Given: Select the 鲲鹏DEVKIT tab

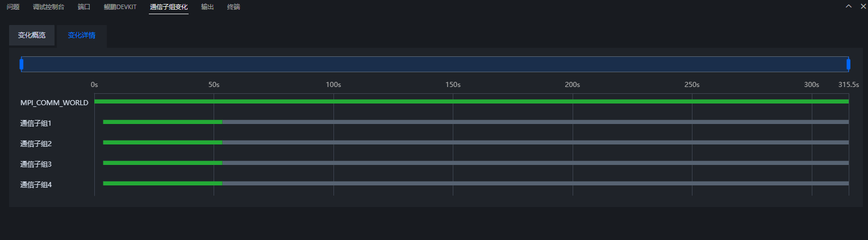Looking at the screenshot, I should click(120, 7).
